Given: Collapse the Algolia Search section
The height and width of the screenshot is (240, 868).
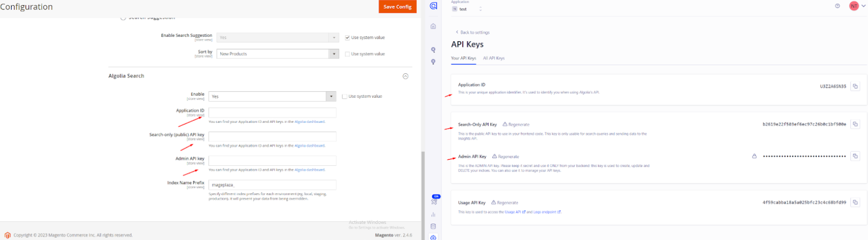Looking at the screenshot, I should click(405, 76).
